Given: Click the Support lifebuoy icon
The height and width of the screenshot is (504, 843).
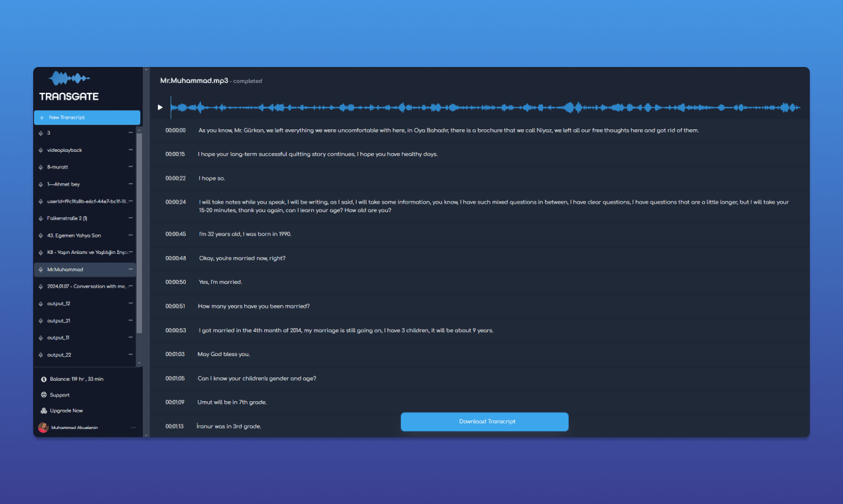Looking at the screenshot, I should click(43, 395).
